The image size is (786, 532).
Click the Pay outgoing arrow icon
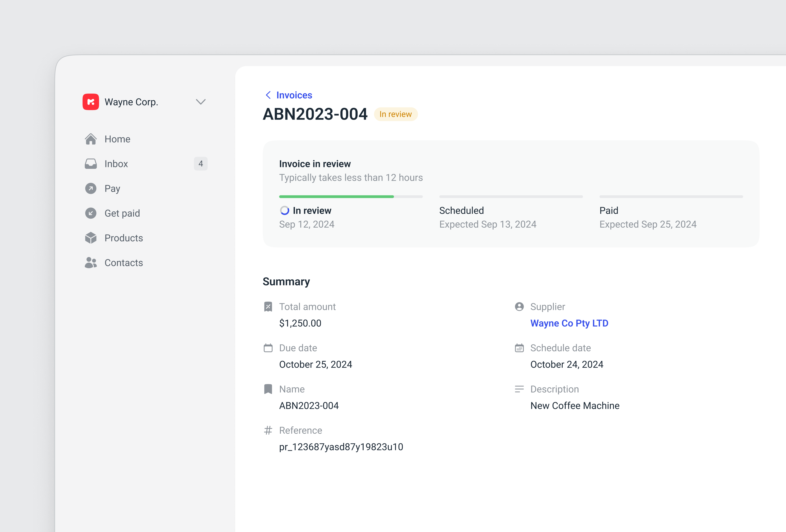(x=91, y=188)
